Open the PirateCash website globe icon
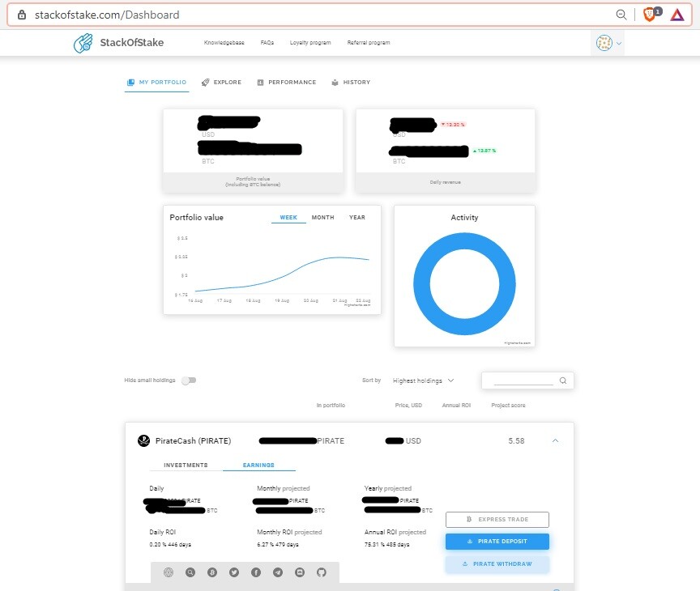The height and width of the screenshot is (591, 700). tap(169, 572)
